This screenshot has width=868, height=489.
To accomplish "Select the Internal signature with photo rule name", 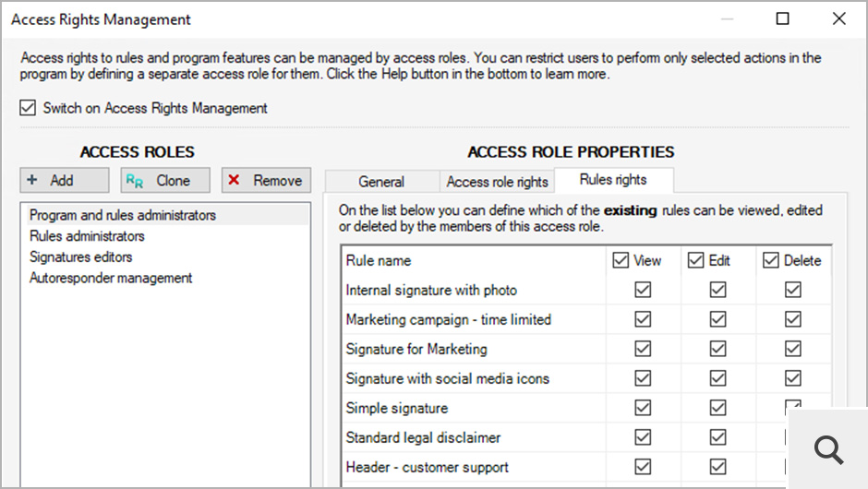I will (431, 290).
